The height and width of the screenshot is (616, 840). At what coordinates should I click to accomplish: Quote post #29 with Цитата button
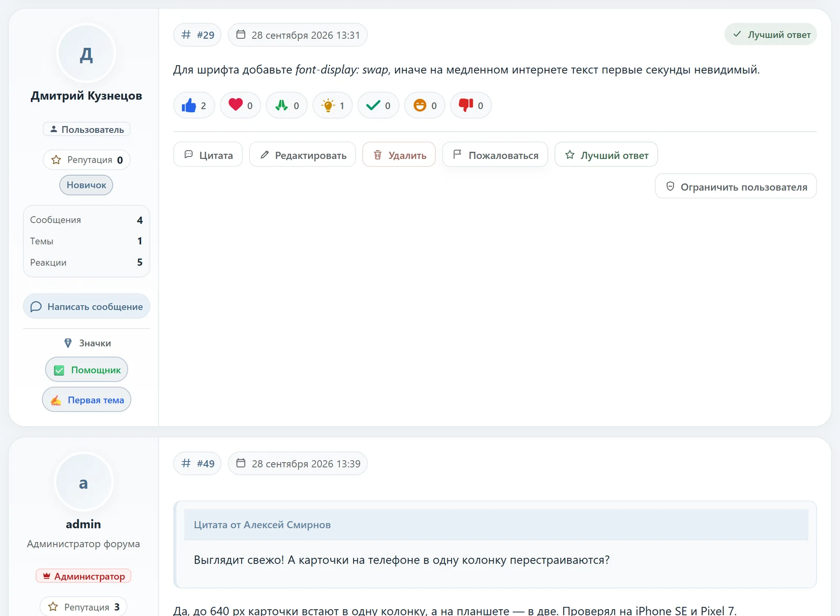(x=208, y=155)
